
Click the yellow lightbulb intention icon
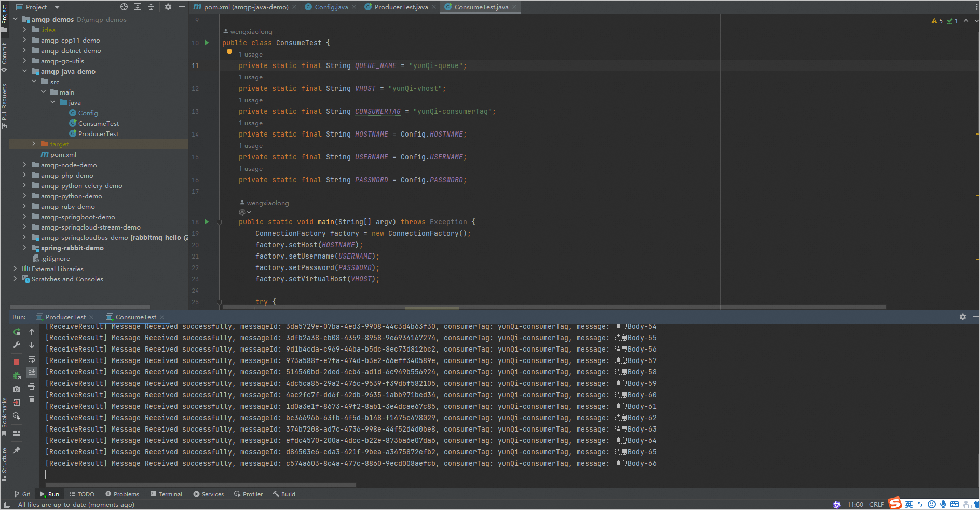[x=229, y=52]
